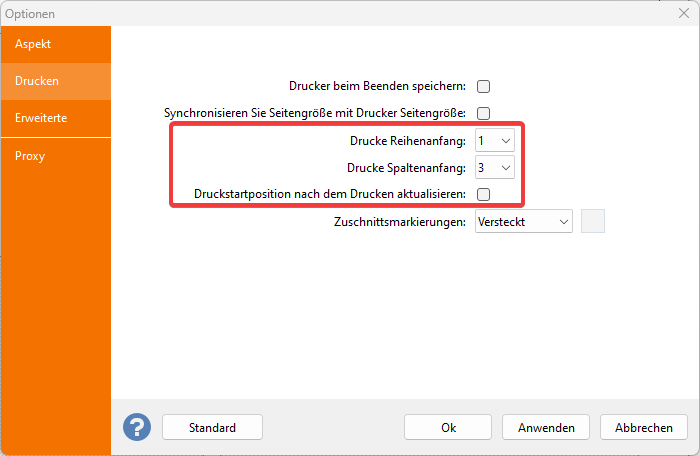Switch to the Aspekt tab

33,44
